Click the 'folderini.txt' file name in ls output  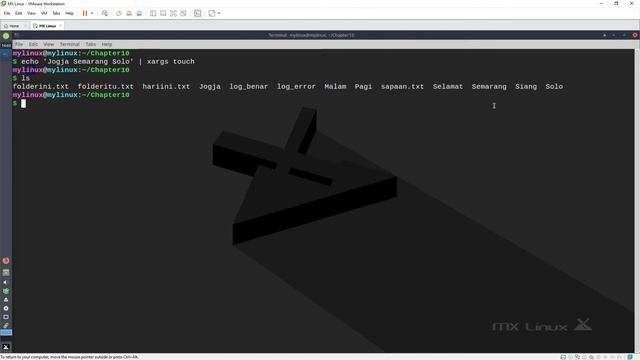tap(41, 87)
